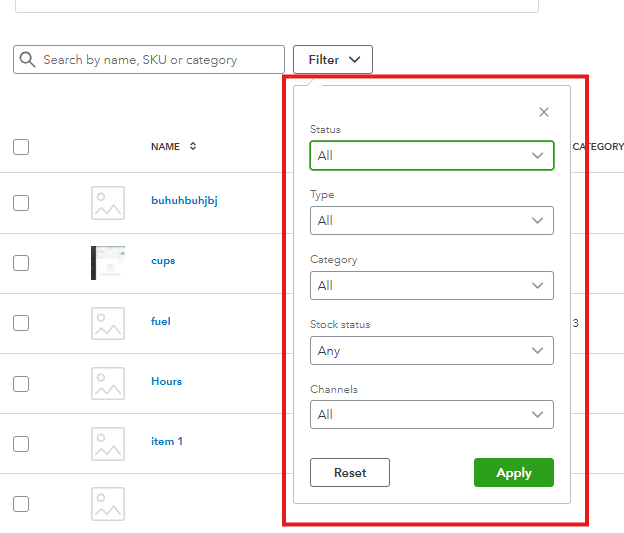This screenshot has width=624, height=533.
Task: Open the cups product thumbnail
Action: tap(108, 262)
